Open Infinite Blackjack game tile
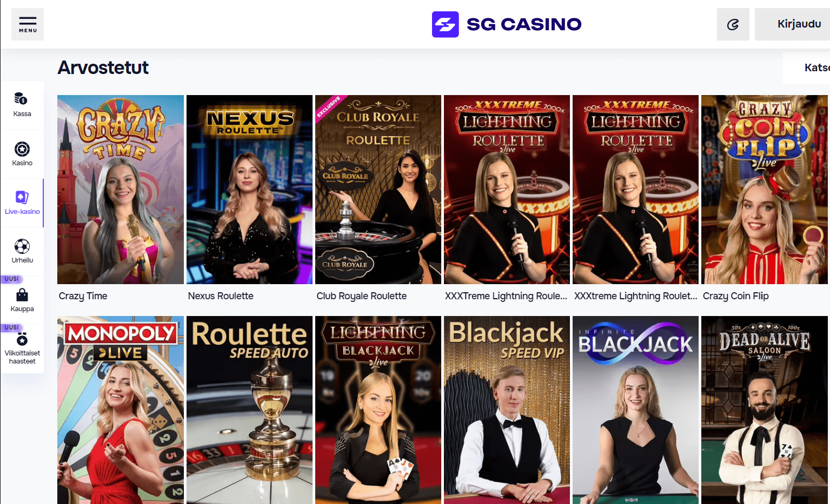This screenshot has width=830, height=504. tap(635, 410)
